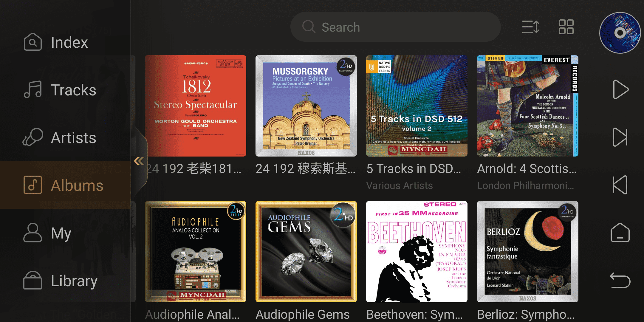Click the 'Audiophile Gems' album title
644x322 pixels.
point(303,314)
